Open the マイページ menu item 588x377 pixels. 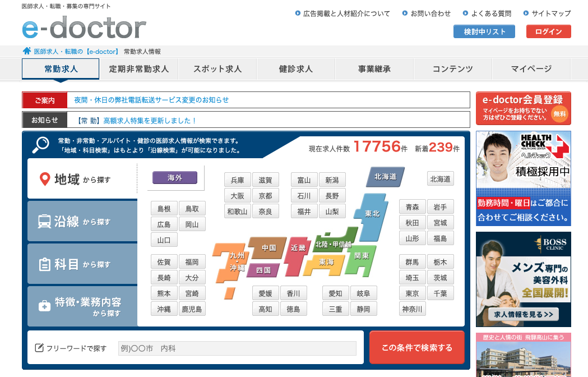(530, 68)
